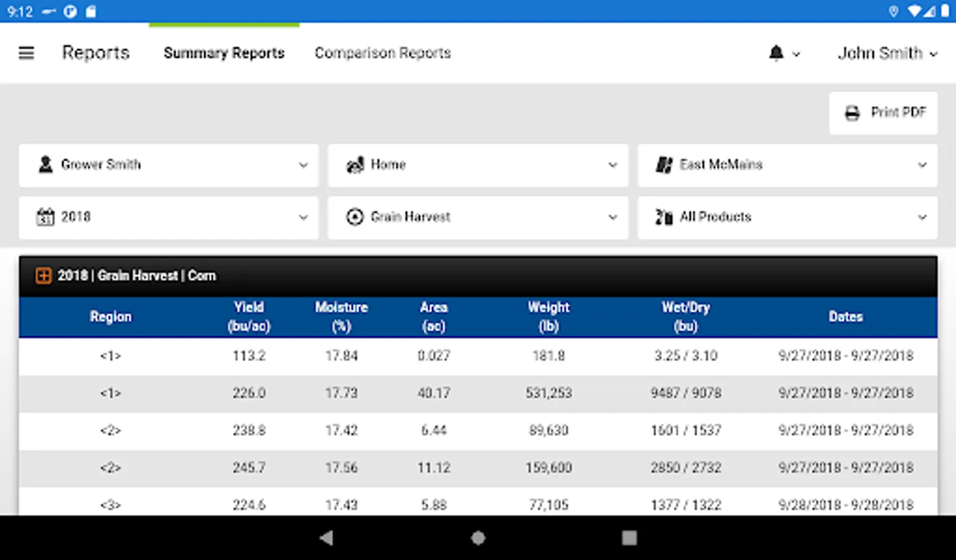Open the Grain Harvest operation dropdown
The image size is (956, 560).
[478, 217]
